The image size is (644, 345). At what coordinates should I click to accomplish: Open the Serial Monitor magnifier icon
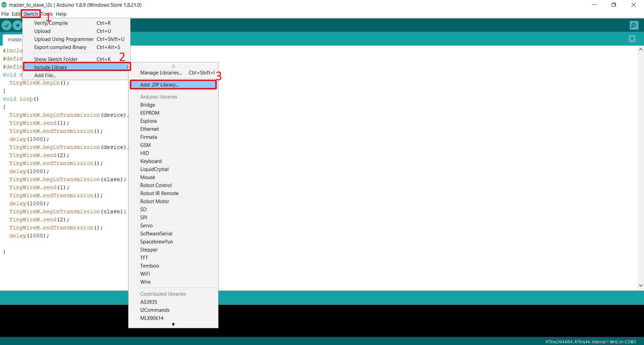coord(634,25)
